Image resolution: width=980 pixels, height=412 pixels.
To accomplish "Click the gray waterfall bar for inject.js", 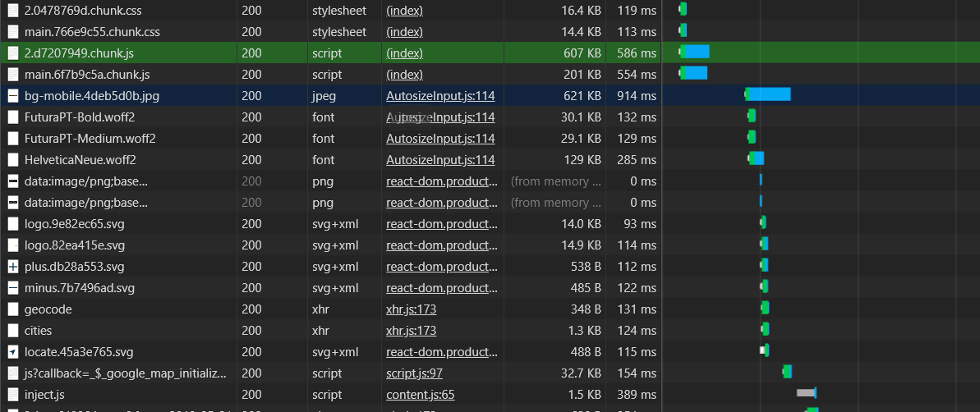I will tap(805, 393).
